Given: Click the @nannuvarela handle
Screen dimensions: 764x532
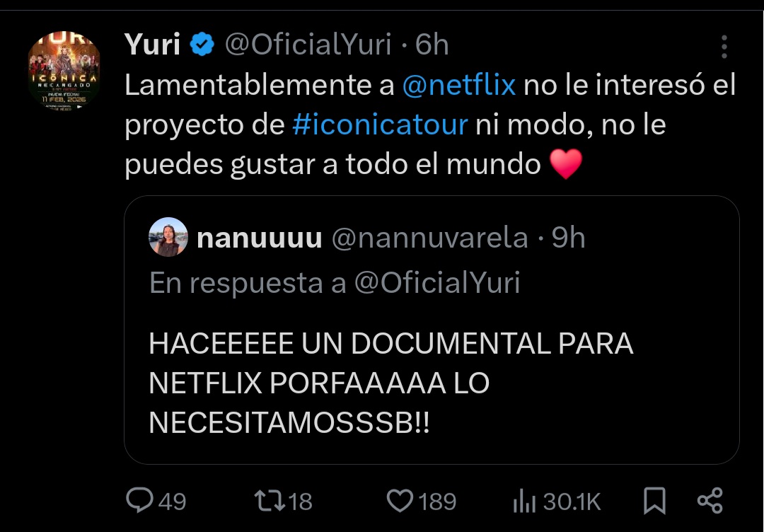Looking at the screenshot, I should (430, 238).
